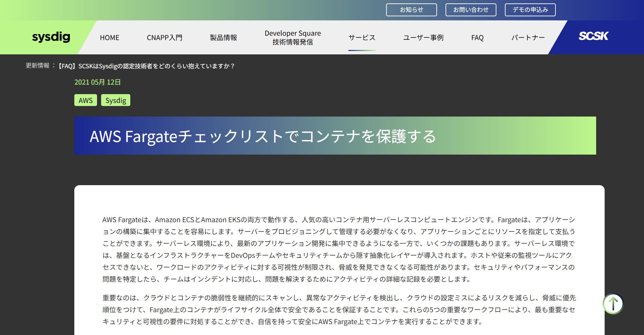Click the お知らせ button

coord(412,10)
